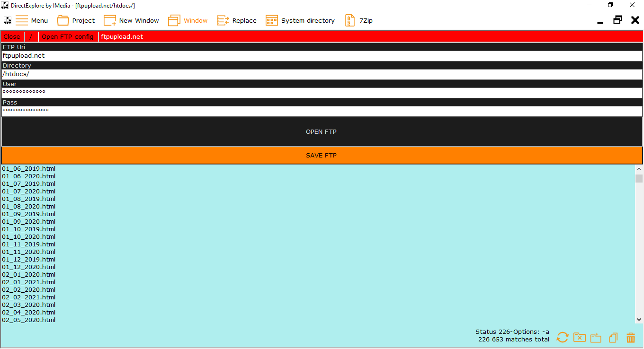Close inner panel with bold X icon

pyautogui.click(x=635, y=20)
